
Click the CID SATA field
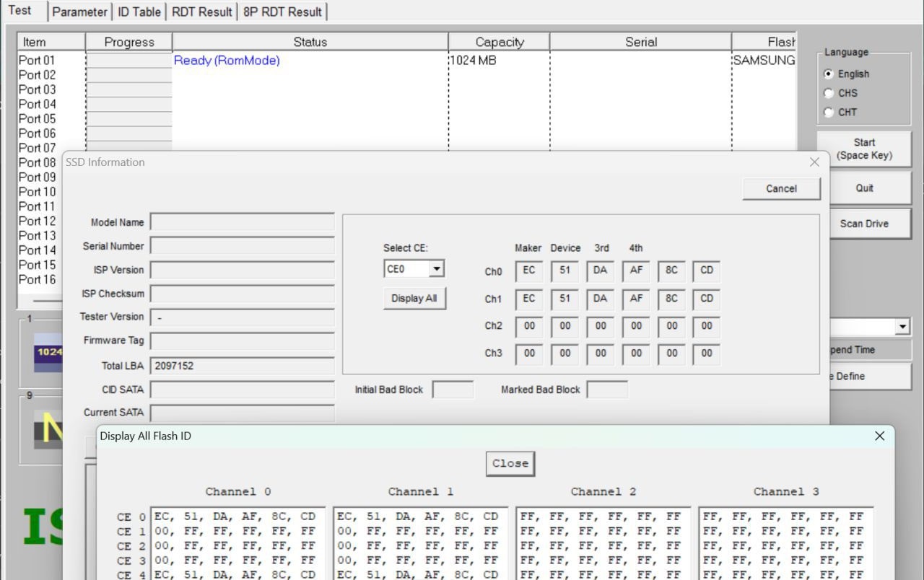(242, 390)
